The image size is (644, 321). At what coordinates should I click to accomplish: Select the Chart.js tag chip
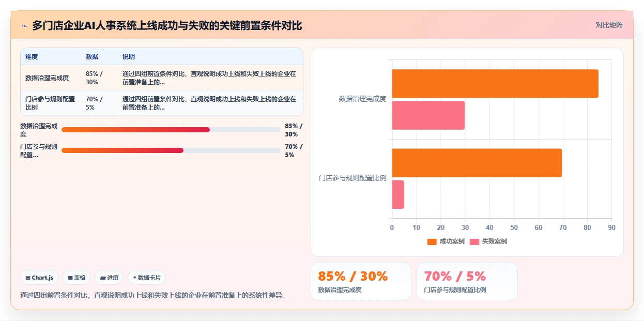[40, 278]
